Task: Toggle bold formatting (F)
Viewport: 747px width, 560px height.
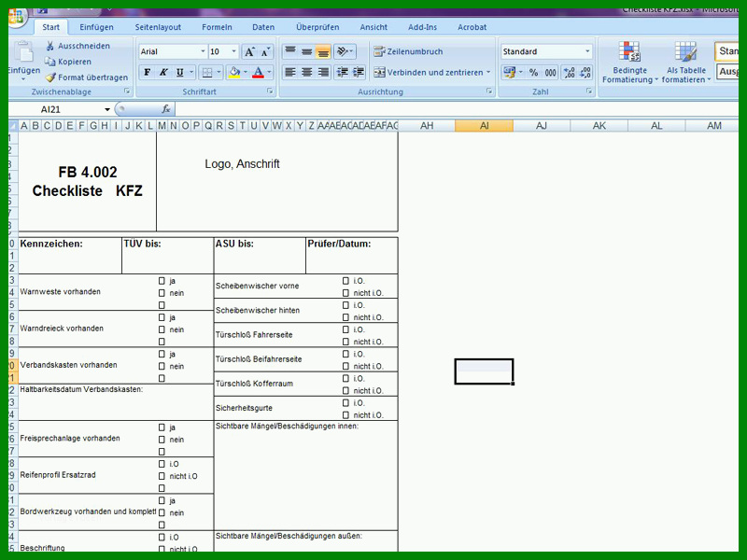Action: coord(148,73)
